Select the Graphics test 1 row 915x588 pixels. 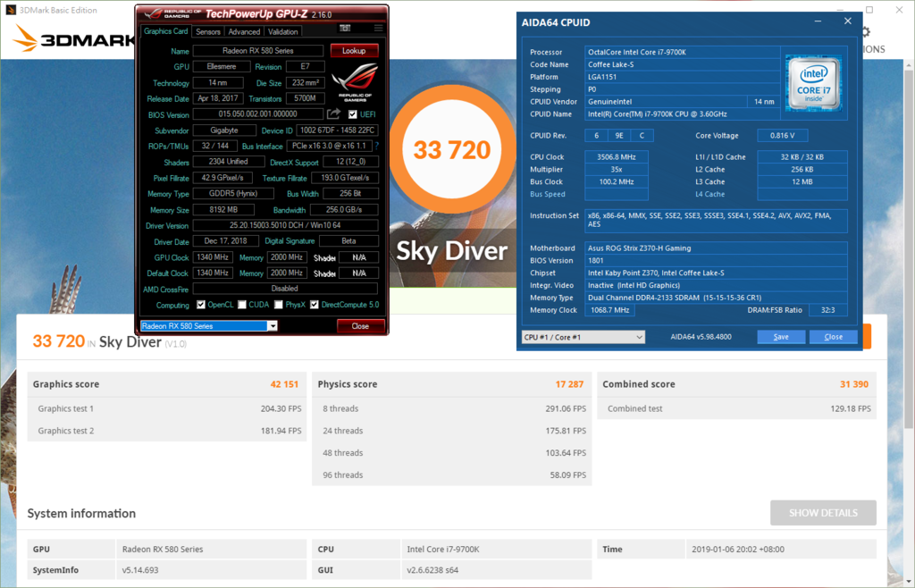click(x=167, y=408)
